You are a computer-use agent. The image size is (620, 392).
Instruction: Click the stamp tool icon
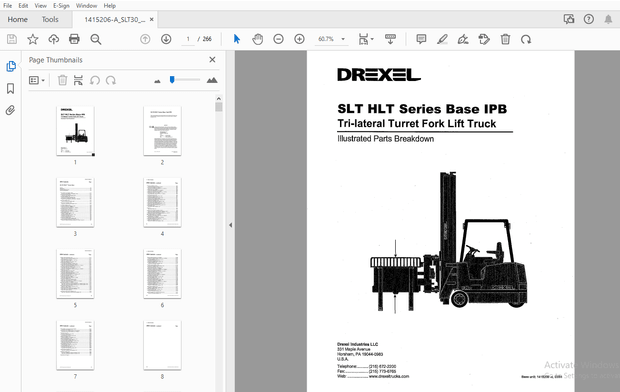point(484,39)
